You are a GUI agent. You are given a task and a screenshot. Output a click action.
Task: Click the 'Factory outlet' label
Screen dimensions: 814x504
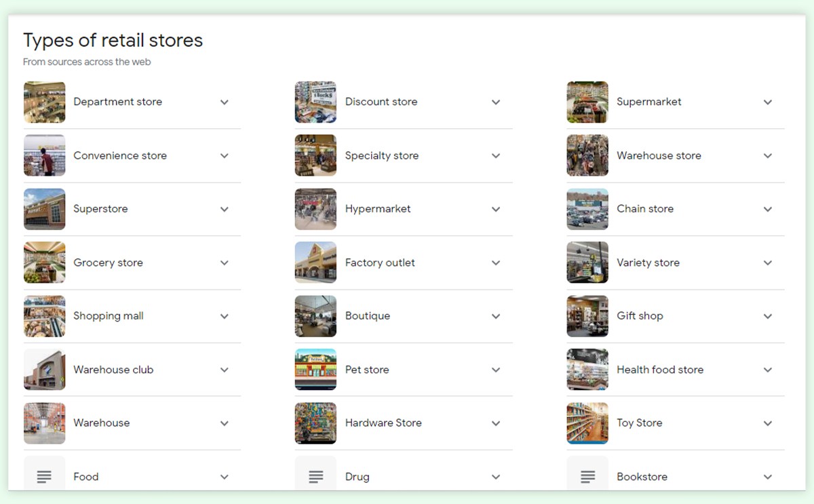(380, 263)
